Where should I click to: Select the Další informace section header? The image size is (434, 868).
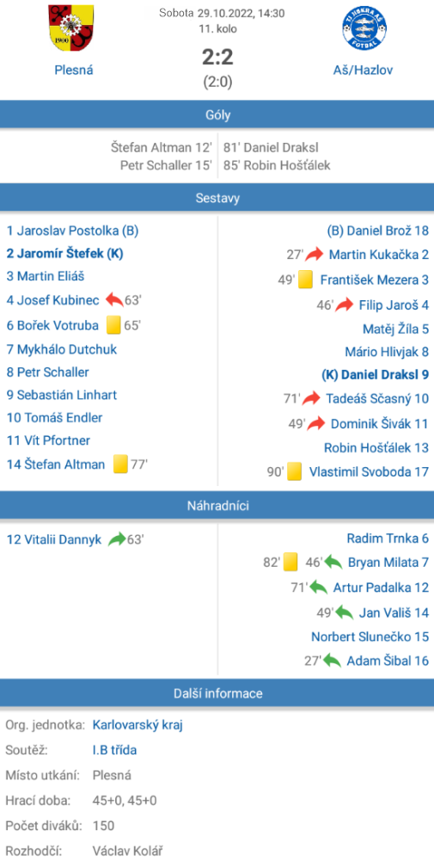(x=217, y=693)
